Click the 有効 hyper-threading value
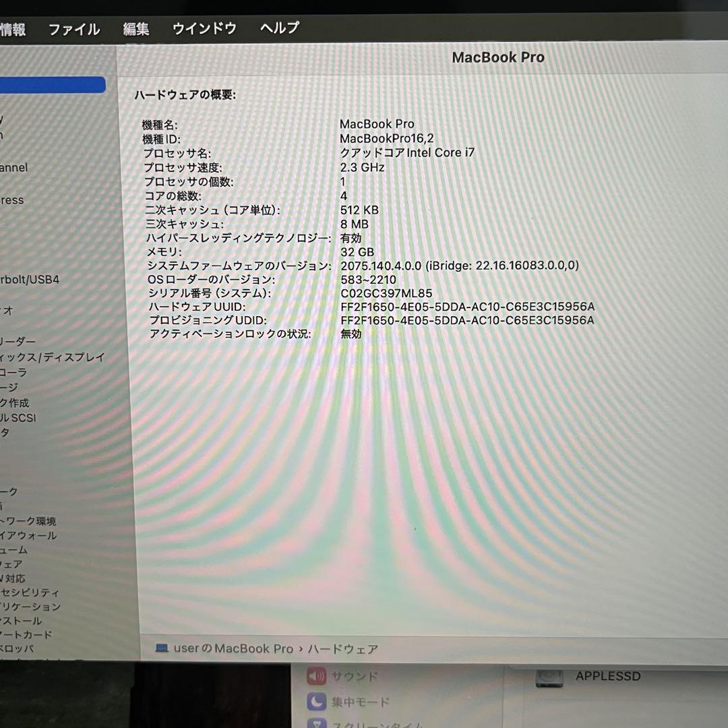 coord(351,238)
